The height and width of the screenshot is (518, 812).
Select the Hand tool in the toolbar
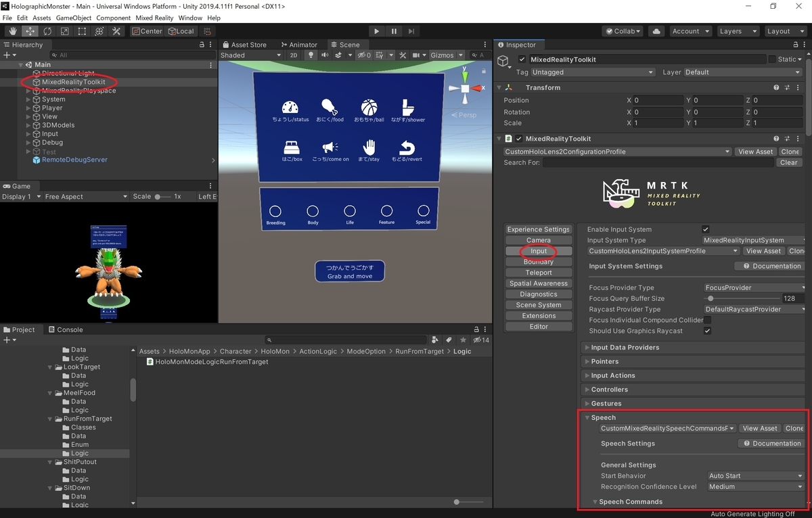tap(14, 31)
